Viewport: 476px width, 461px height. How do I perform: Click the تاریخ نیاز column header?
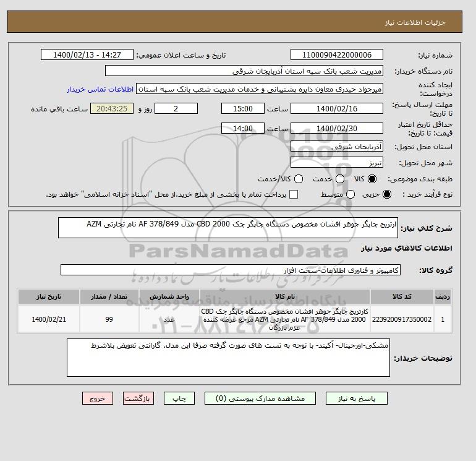tap(49, 296)
